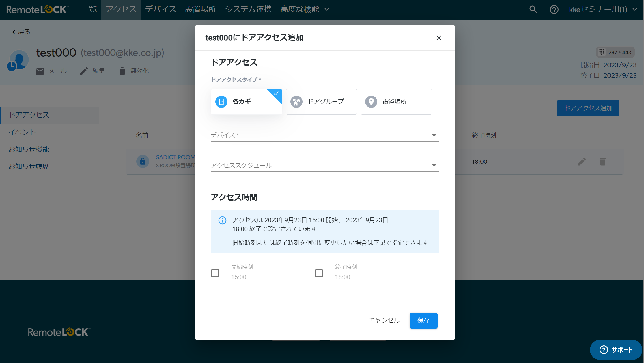This screenshot has height=363, width=644.
Task: Go back with the 戻る chevron icon
Action: (x=14, y=32)
